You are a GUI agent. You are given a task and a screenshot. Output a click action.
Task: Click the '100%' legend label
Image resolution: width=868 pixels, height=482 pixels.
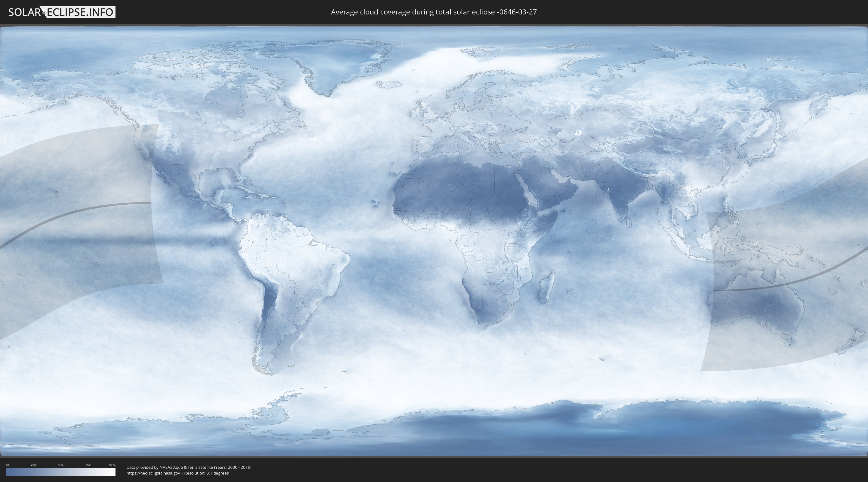pyautogui.click(x=112, y=465)
